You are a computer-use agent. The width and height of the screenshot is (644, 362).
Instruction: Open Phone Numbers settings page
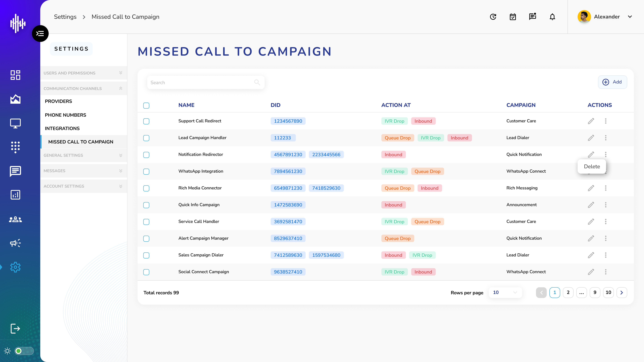click(x=66, y=115)
